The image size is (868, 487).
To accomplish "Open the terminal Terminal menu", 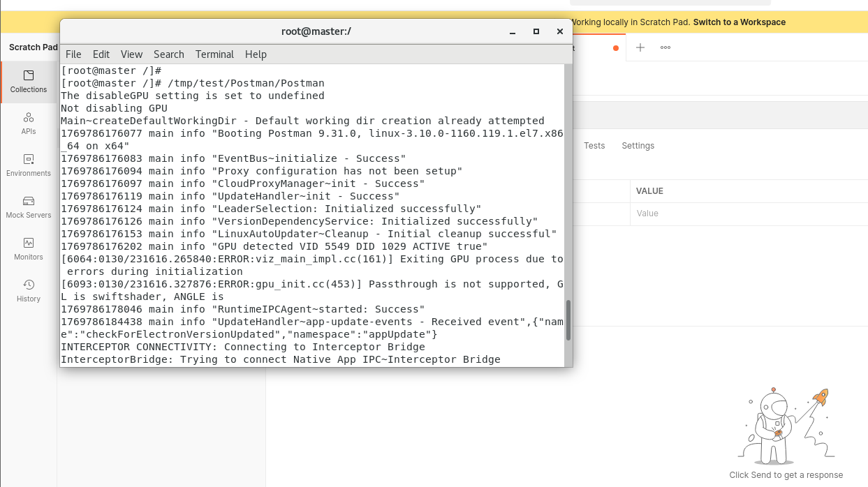I will coord(215,54).
